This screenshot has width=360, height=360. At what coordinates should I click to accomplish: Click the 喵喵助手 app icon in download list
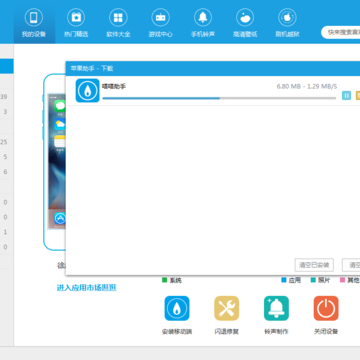(x=87, y=90)
